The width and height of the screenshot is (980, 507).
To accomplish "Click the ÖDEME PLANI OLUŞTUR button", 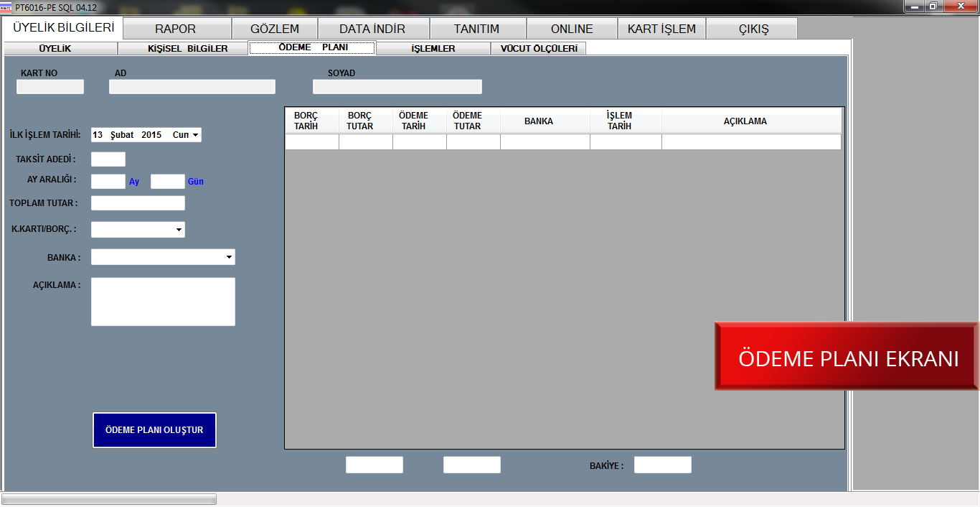I will point(154,430).
